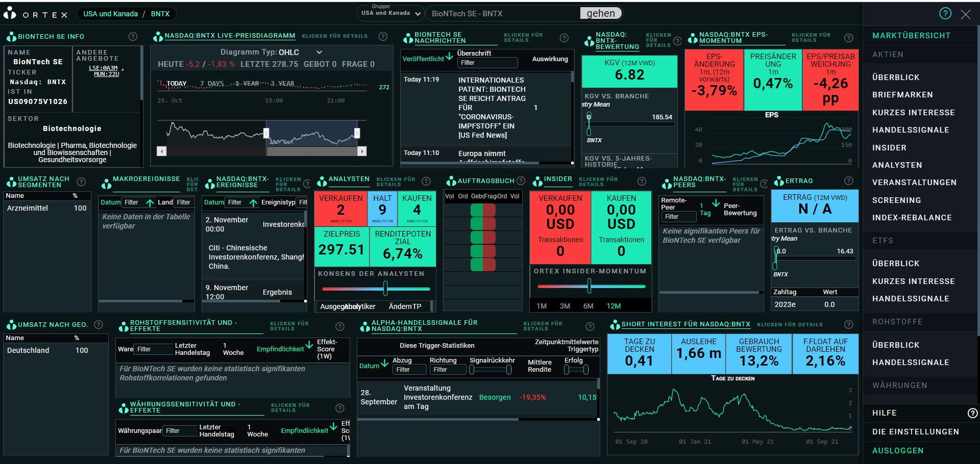Click Überschrift filter input in news panel
This screenshot has width=980, height=464.
coord(487,63)
